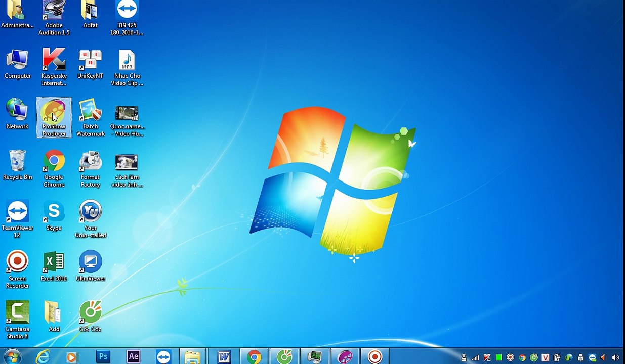Screen dimensions: 625x364
Task: Select the UltraViewer shortcut
Action: point(90,266)
